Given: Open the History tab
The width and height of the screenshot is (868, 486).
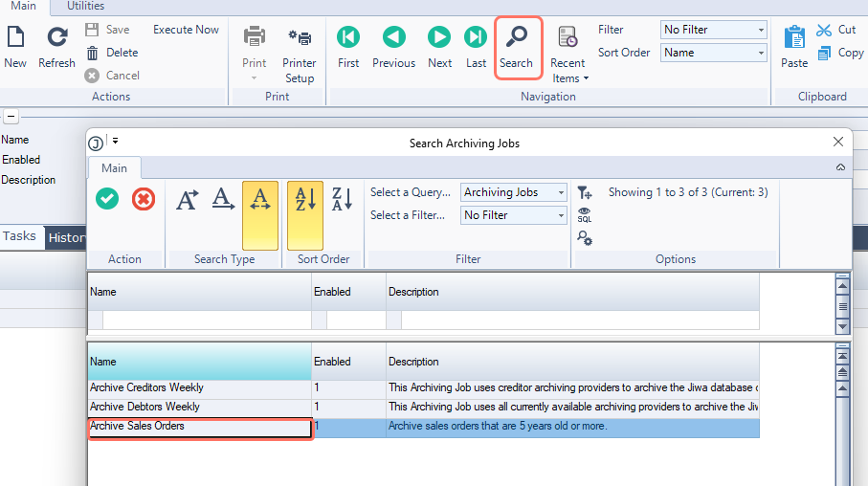Looking at the screenshot, I should [66, 238].
